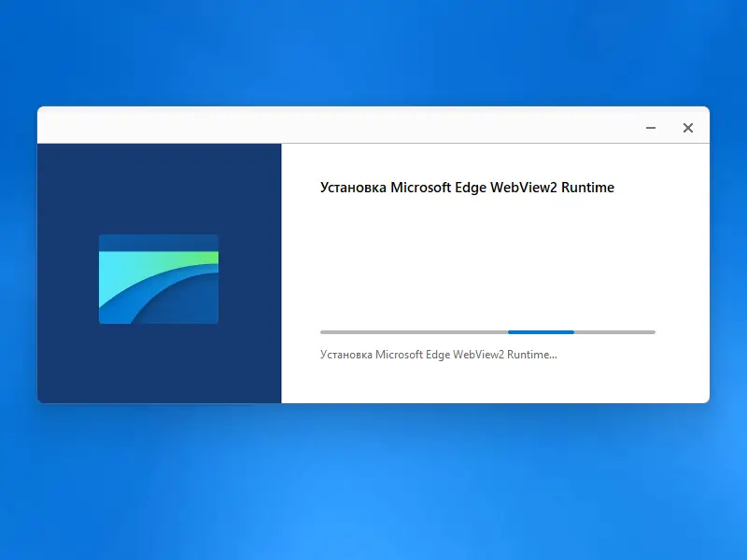
Task: Click the heading 'Установка Microsoft Edge WebView2 Runtime'
Action: click(467, 188)
